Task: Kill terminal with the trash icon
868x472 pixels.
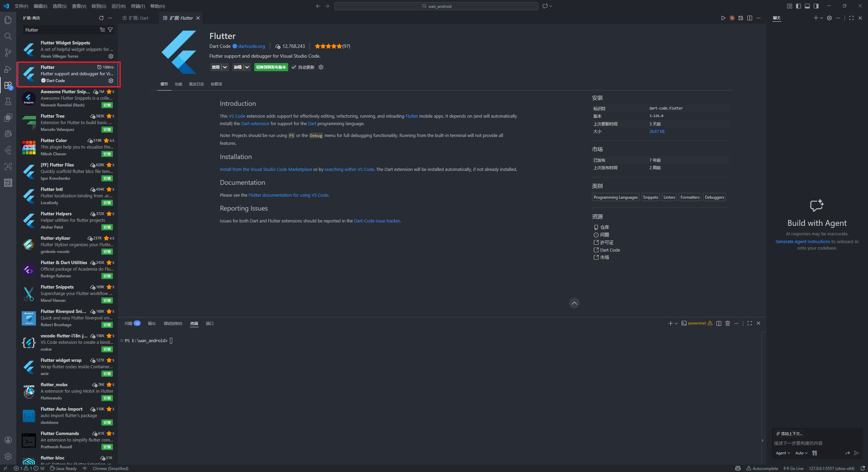Action: pos(727,323)
